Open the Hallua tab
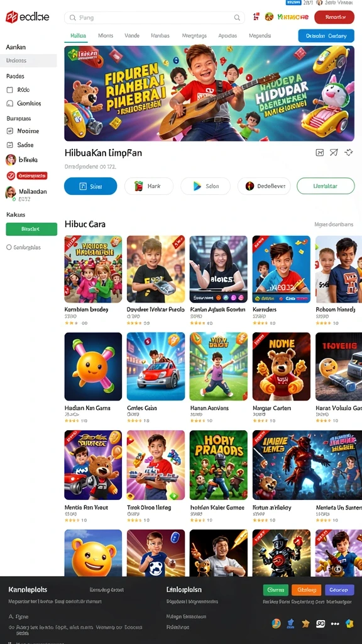Screen dimensions: 362x644 (76, 36)
